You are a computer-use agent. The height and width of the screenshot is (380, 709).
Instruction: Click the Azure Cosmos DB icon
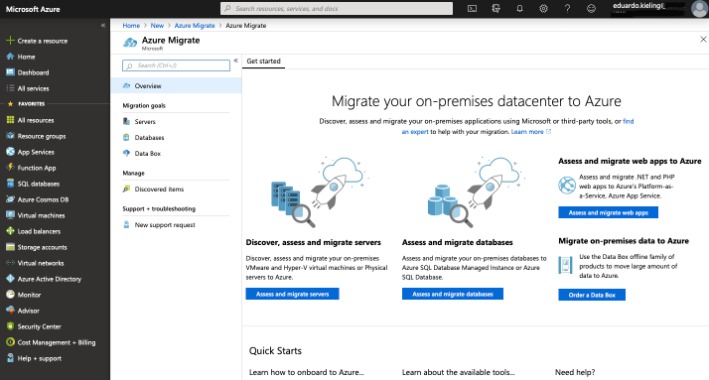[x=10, y=199]
